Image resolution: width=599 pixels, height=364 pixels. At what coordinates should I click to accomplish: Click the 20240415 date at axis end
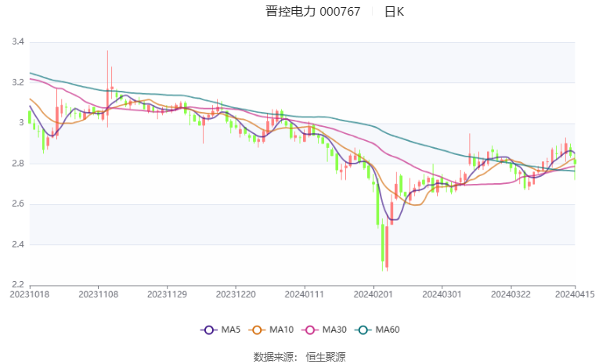[x=575, y=294]
